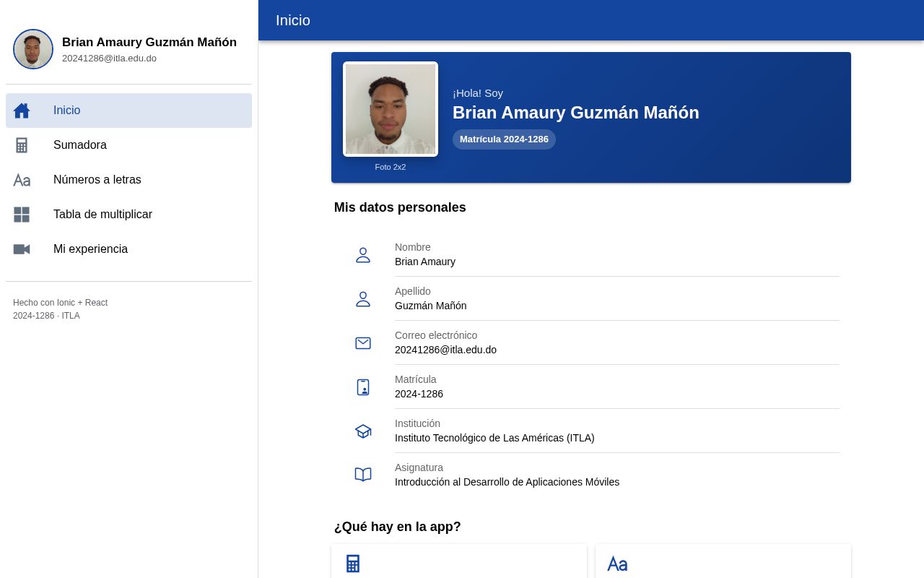Click the email 20241286@itla.edu.do in the sidebar header
Screen dimensions: 924x578
click(x=109, y=59)
